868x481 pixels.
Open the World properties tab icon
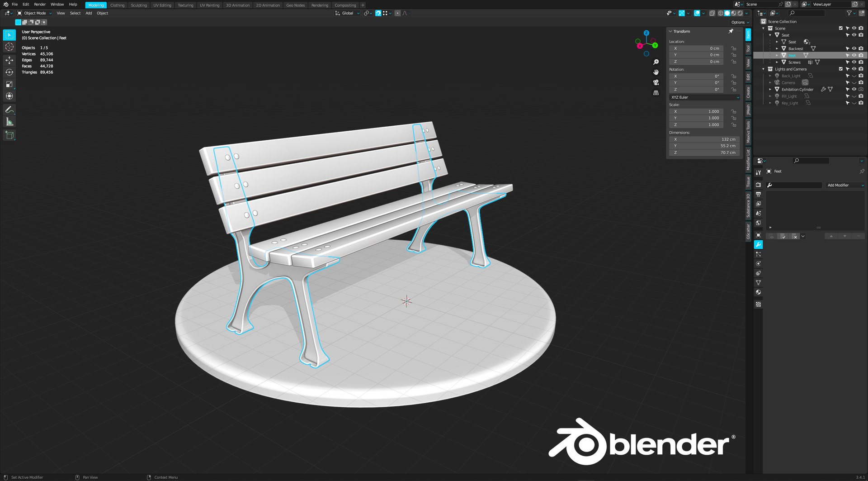[x=759, y=223]
